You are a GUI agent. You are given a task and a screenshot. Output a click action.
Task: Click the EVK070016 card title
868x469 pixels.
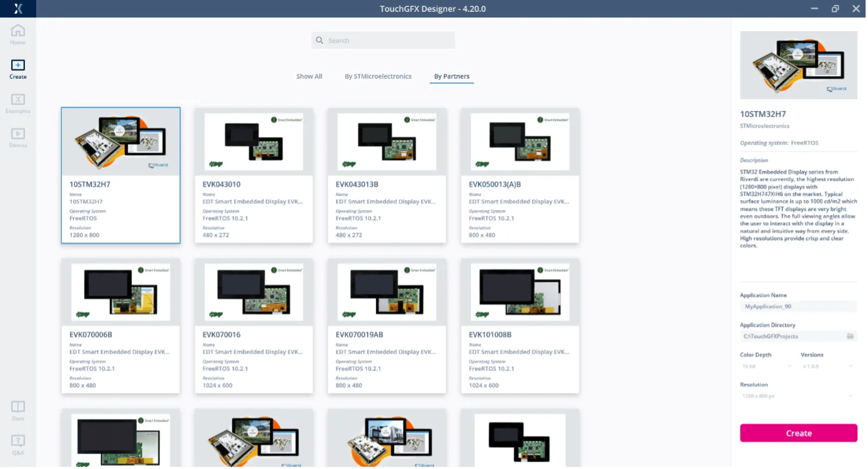222,335
